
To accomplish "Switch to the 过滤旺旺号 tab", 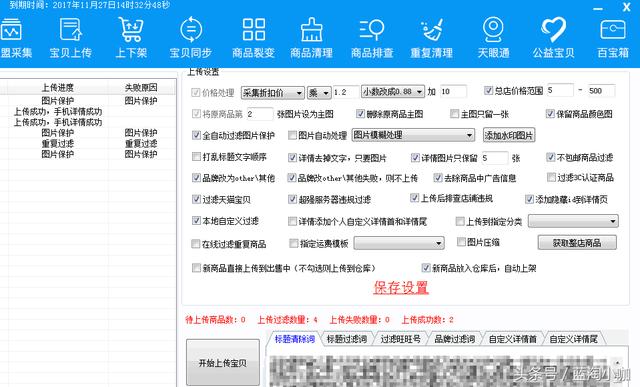I will coord(400,339).
